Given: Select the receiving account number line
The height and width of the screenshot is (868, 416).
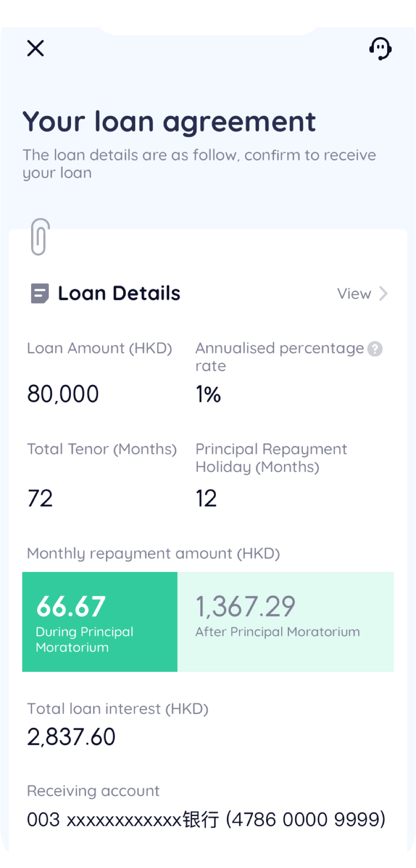Looking at the screenshot, I should click(x=206, y=819).
